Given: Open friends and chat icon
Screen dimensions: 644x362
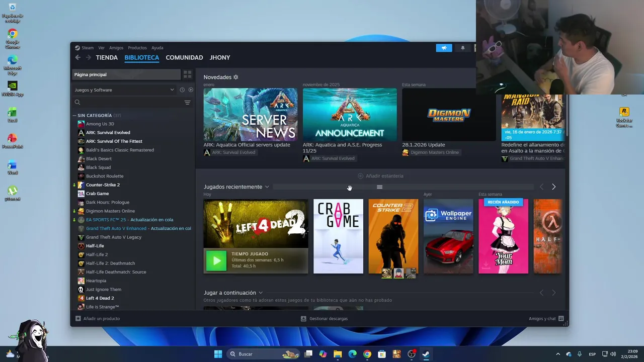Looking at the screenshot, I should click(561, 319).
